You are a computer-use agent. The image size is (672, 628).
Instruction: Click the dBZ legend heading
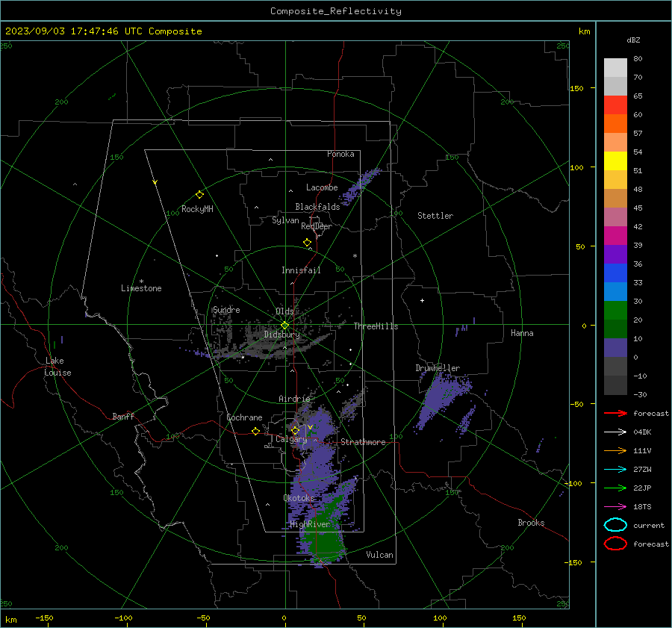tap(633, 40)
